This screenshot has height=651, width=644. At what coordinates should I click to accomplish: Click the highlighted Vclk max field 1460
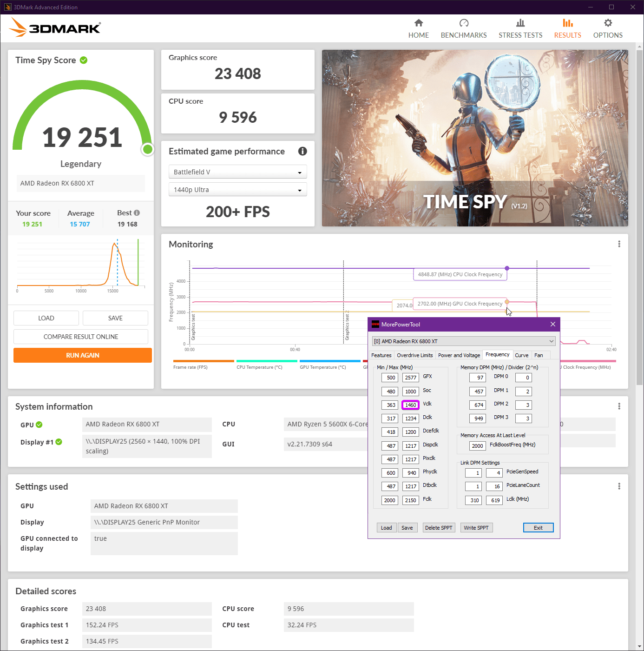411,405
